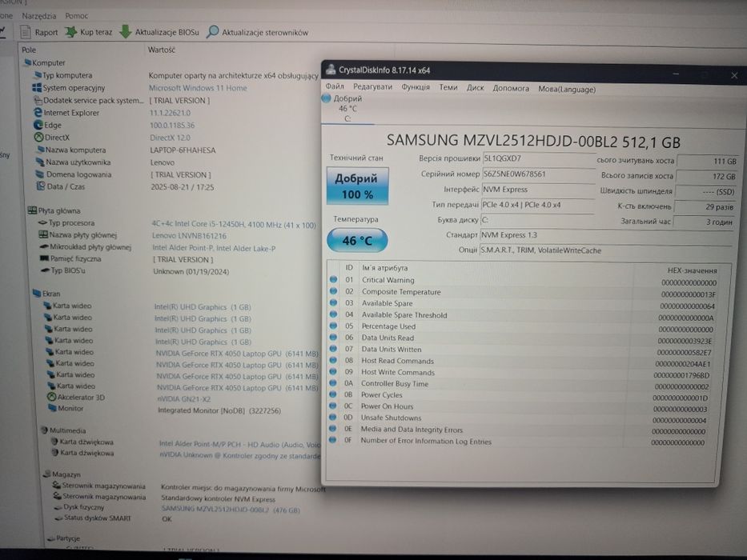The image size is (747, 560).
Task: Select the Media and Data Integrity Errors row
Action: click(x=518, y=430)
